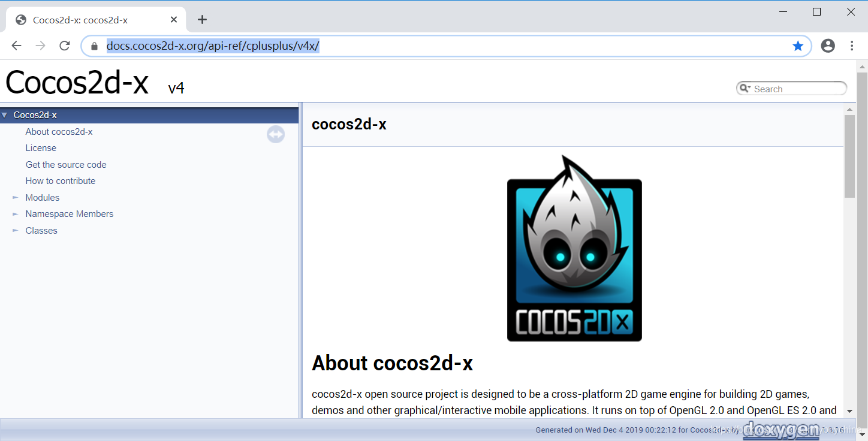Open the About cocos2d-x page
This screenshot has height=441, width=868.
[x=59, y=132]
